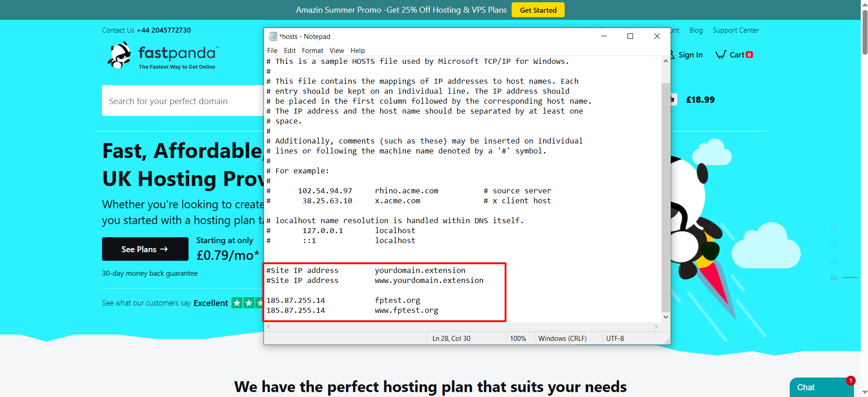The width and height of the screenshot is (868, 397).
Task: Open the Help menu in Notepad
Action: [357, 51]
